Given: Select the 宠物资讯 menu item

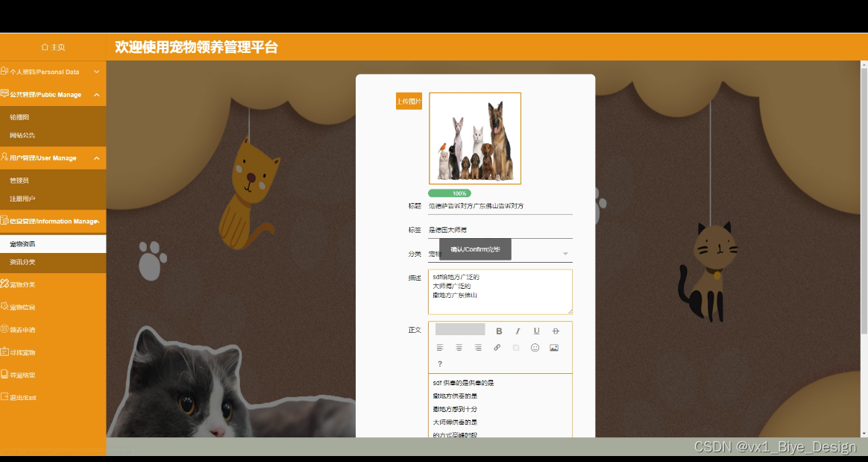Looking at the screenshot, I should click(53, 244).
